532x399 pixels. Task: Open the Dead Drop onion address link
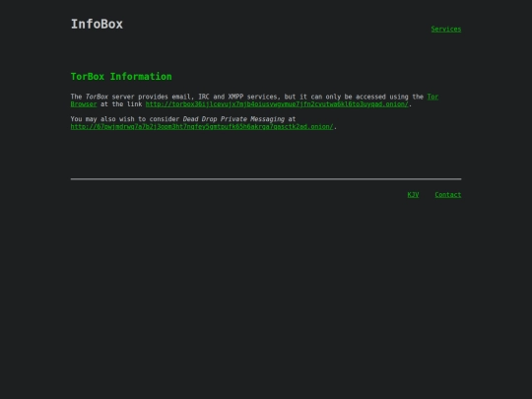202,126
